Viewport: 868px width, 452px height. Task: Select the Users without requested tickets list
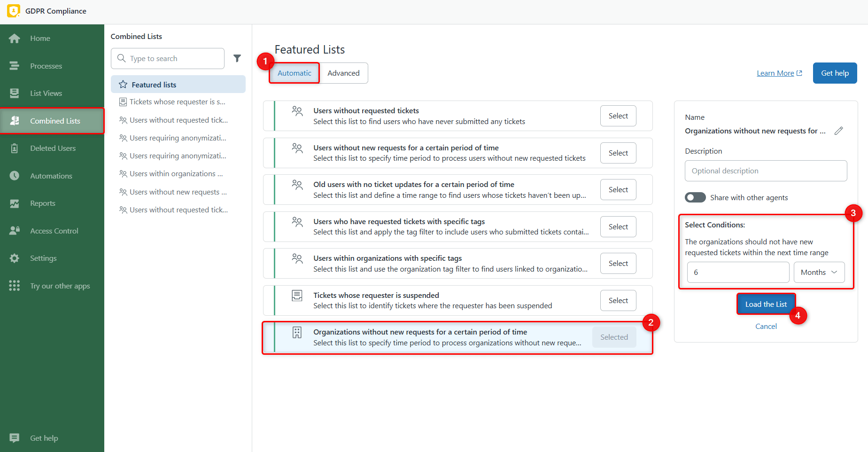(618, 116)
